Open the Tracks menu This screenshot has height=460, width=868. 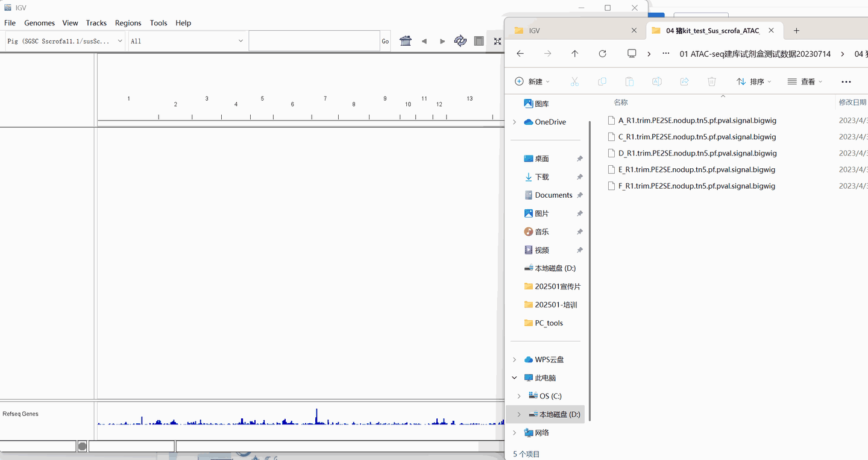[96, 23]
